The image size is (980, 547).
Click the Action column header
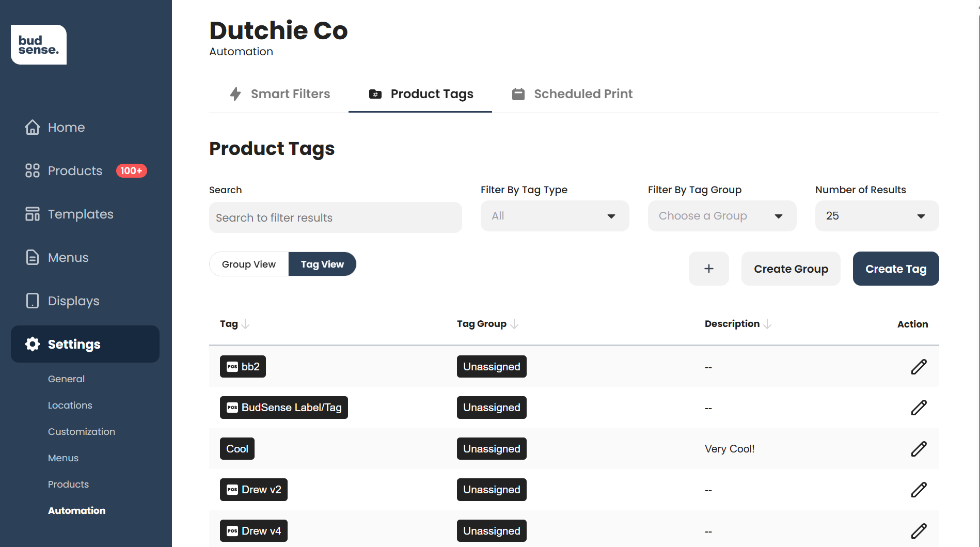[x=912, y=324]
